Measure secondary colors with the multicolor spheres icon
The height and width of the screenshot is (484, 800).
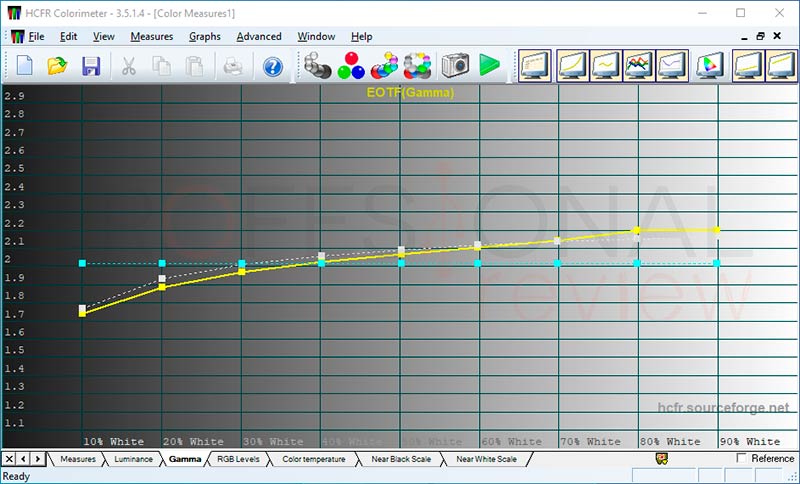[x=384, y=65]
